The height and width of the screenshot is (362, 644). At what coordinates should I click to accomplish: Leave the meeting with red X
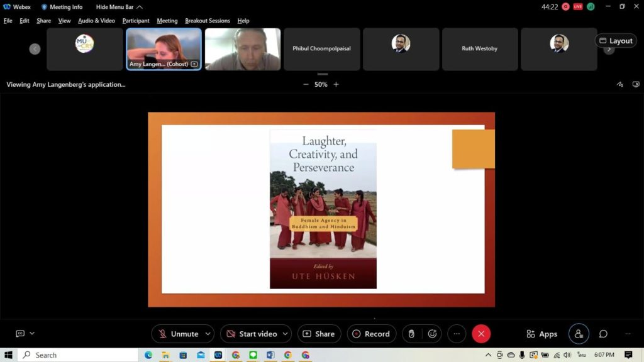pyautogui.click(x=481, y=334)
